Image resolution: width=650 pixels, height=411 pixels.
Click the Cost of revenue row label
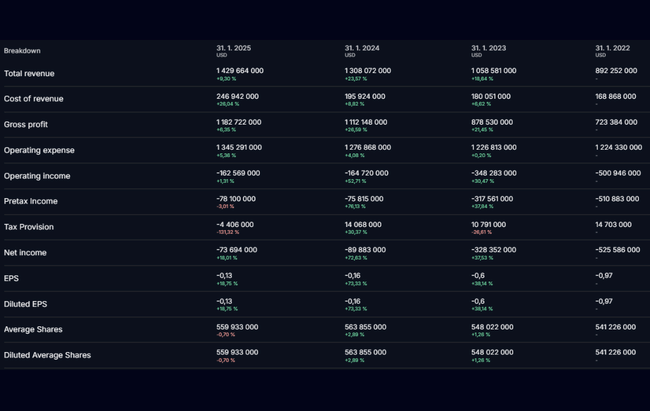tap(33, 99)
